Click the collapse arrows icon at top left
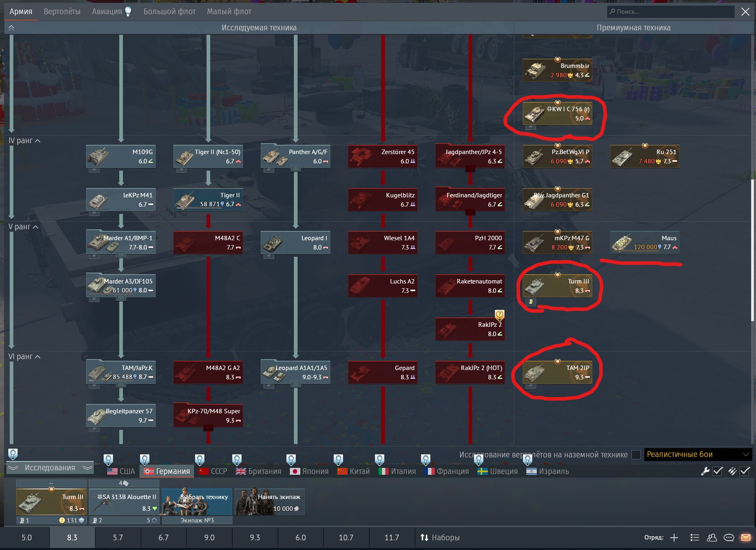The height and width of the screenshot is (550, 756). pyautogui.click(x=11, y=28)
